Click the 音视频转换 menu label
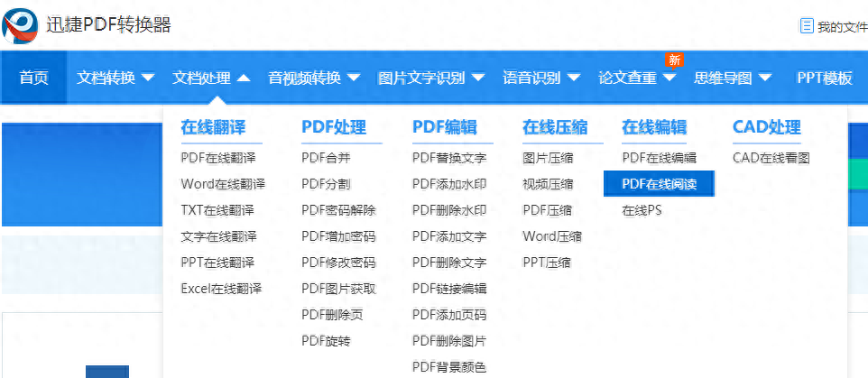This screenshot has height=378, width=868. coord(304,78)
